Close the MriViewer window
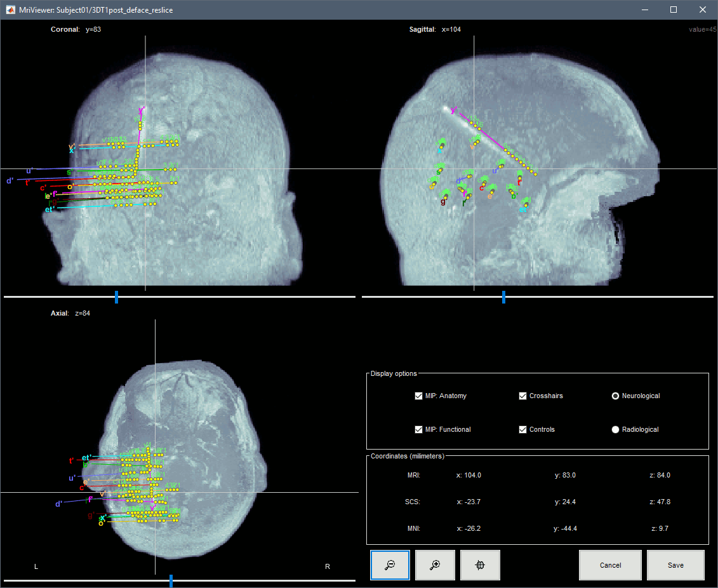718x588 pixels. (x=703, y=10)
